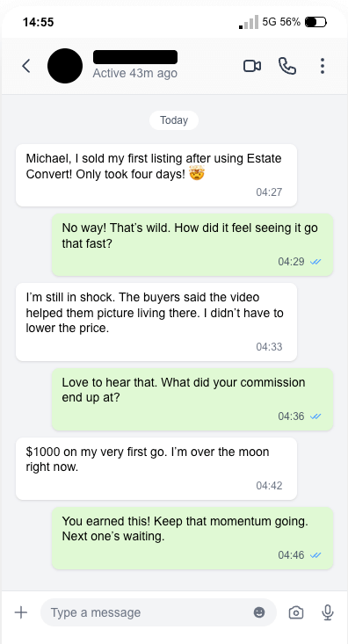This screenshot has height=644, width=348.
Task: Open the camera icon in message bar
Action: [296, 612]
